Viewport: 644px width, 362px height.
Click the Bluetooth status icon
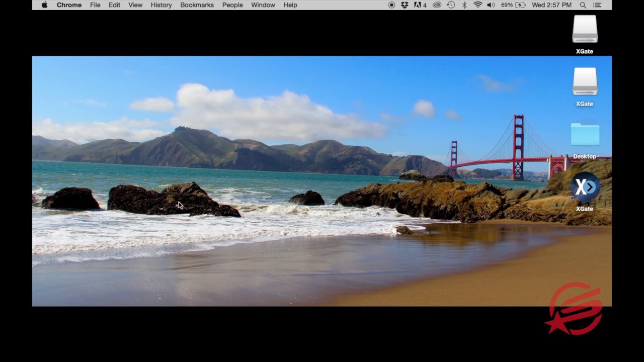[x=464, y=5]
